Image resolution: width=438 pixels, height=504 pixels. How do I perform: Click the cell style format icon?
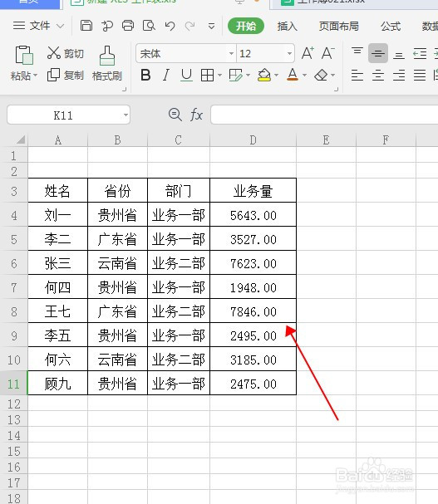pyautogui.click(x=235, y=76)
